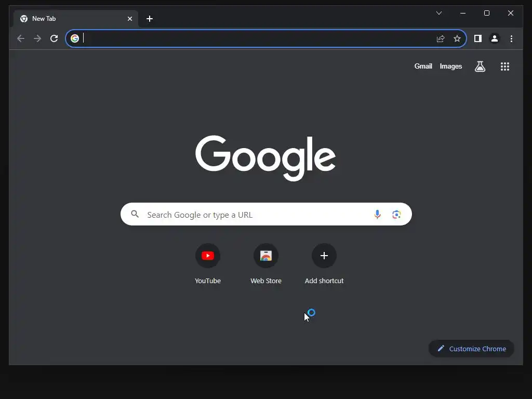The height and width of the screenshot is (399, 532).
Task: Start voice search with microphone
Action: tap(377, 215)
